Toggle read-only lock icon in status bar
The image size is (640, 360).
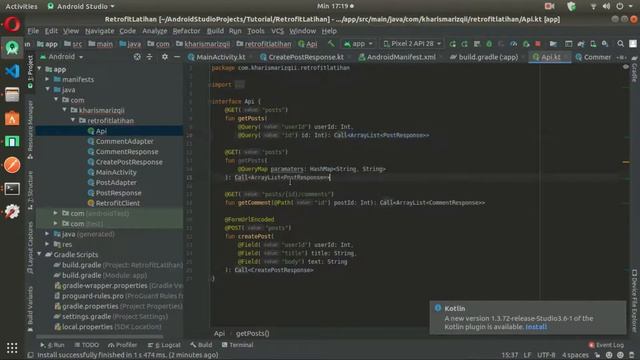pyautogui.click(x=597, y=355)
